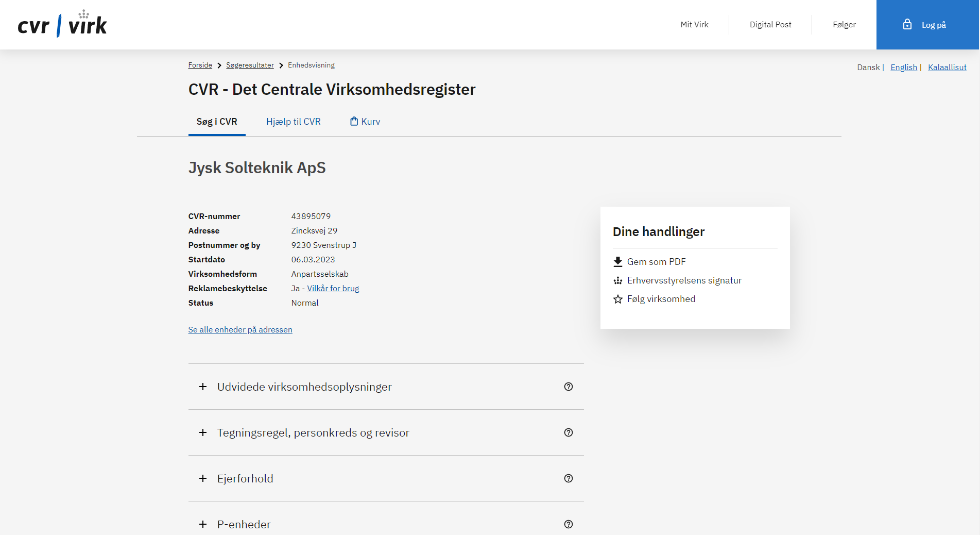This screenshot has height=535, width=980.
Task: Click plus icon beside Tegningsregel section
Action: pyautogui.click(x=203, y=432)
